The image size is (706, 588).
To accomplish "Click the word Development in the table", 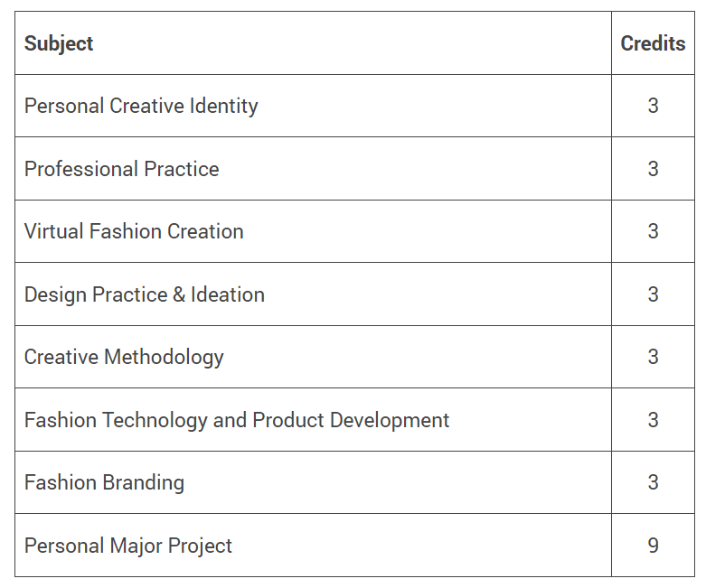I will (x=389, y=420).
